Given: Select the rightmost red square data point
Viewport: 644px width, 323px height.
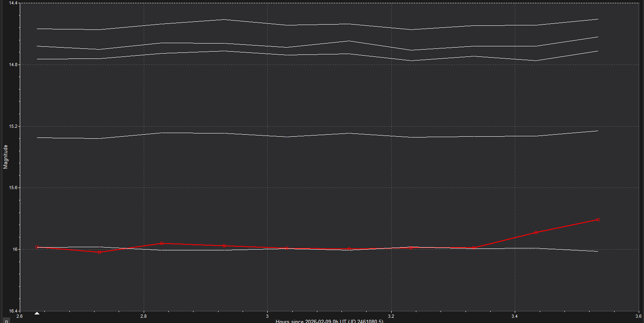Looking at the screenshot, I should pyautogui.click(x=598, y=220).
